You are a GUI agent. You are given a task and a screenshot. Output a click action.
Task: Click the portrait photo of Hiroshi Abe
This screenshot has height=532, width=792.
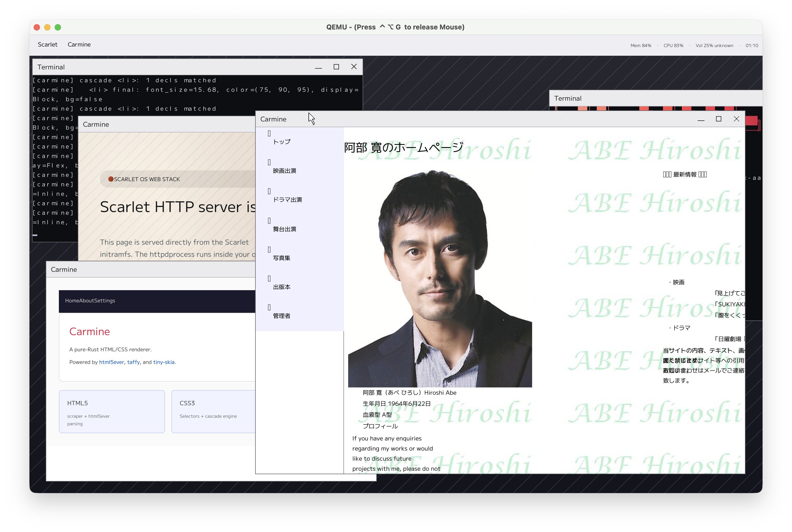440,278
